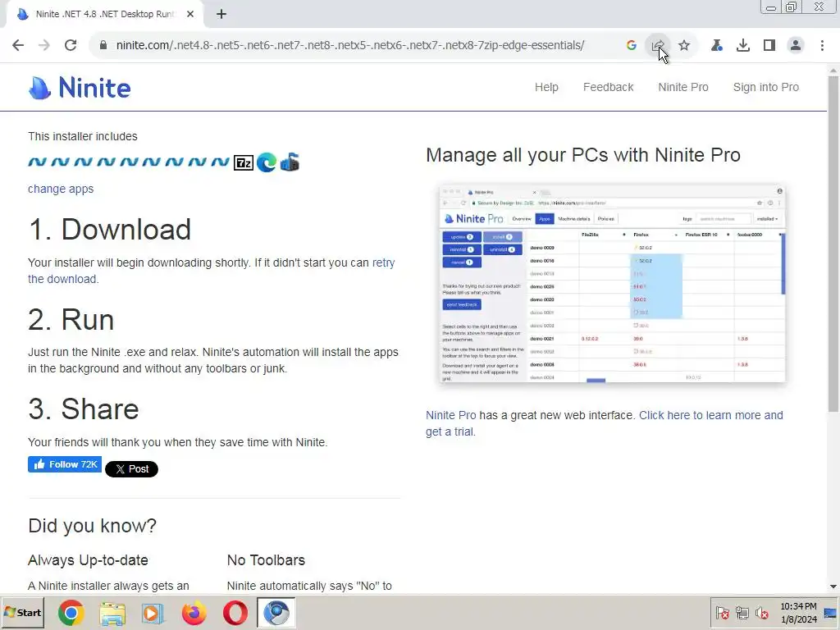The height and width of the screenshot is (630, 840).
Task: Toggle the browser side panel
Action: (769, 45)
